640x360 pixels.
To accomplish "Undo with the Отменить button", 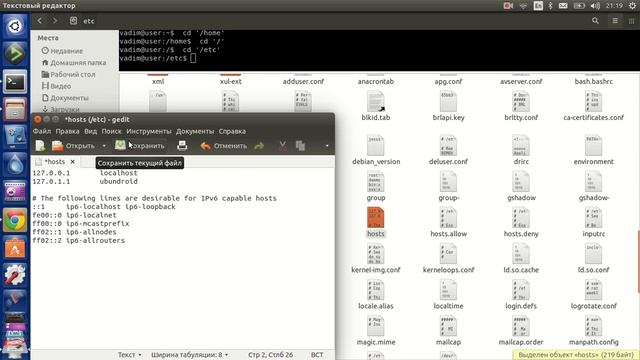I will click(x=224, y=146).
